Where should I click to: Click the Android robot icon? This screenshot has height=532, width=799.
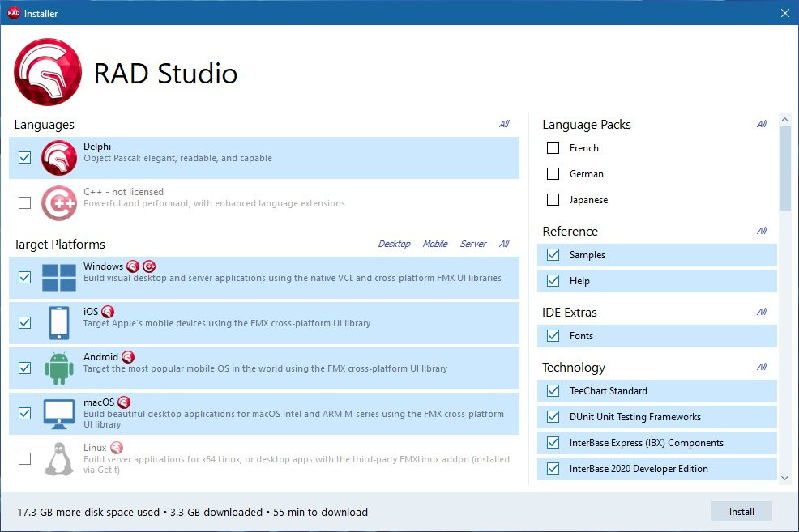click(59, 368)
